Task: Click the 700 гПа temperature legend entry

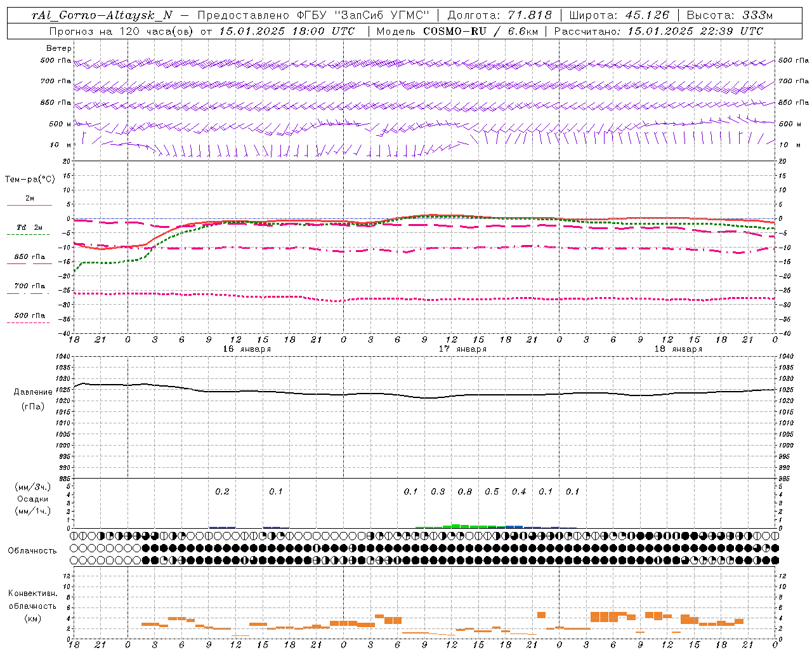Action: (30, 286)
